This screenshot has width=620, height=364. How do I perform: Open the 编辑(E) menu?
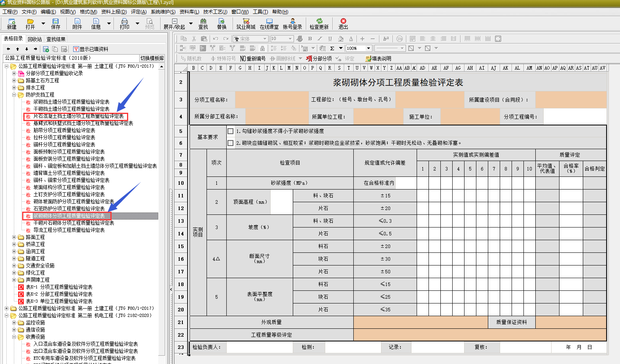48,12
